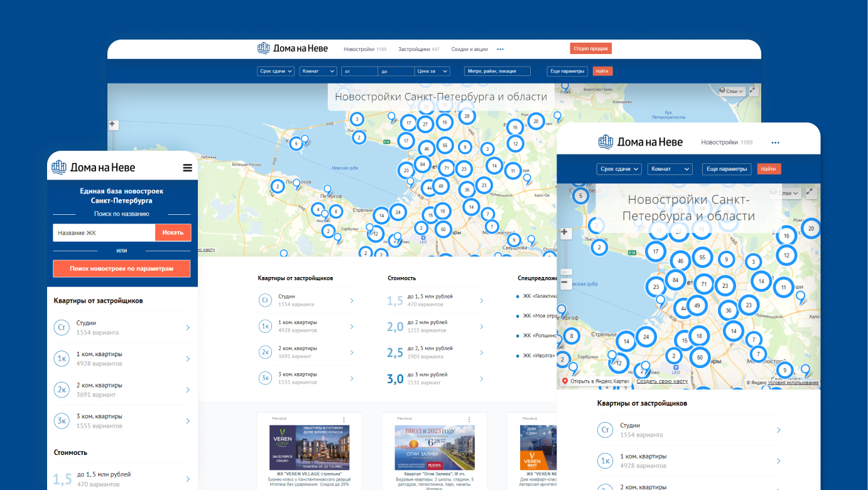The image size is (868, 490).
Task: Click the от price field in desktop view
Action: point(360,72)
